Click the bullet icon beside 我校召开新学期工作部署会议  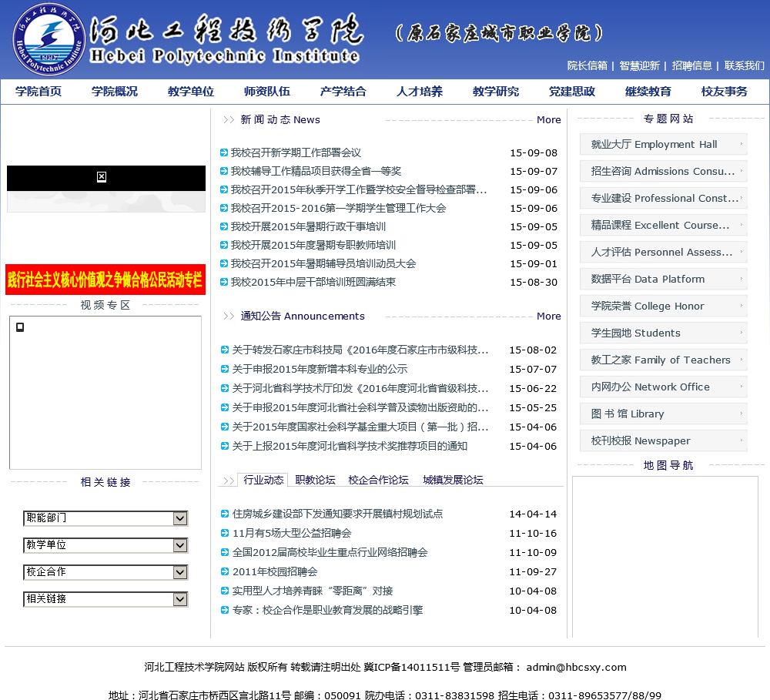[224, 152]
